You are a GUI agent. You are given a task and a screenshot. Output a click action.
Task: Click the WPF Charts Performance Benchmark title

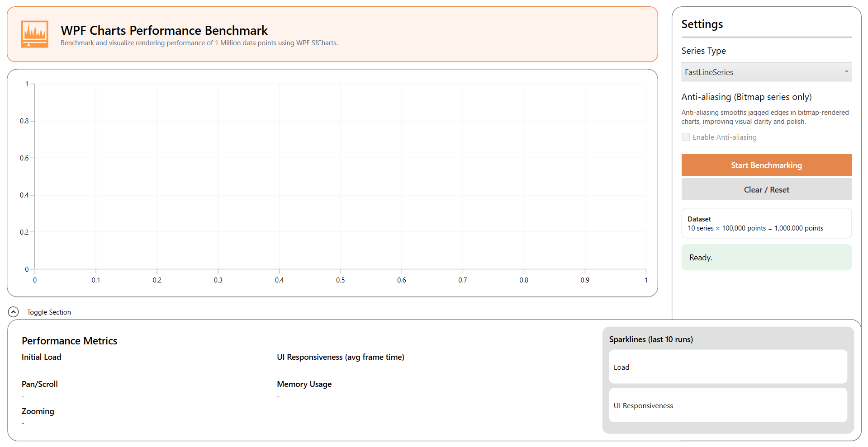pos(164,30)
